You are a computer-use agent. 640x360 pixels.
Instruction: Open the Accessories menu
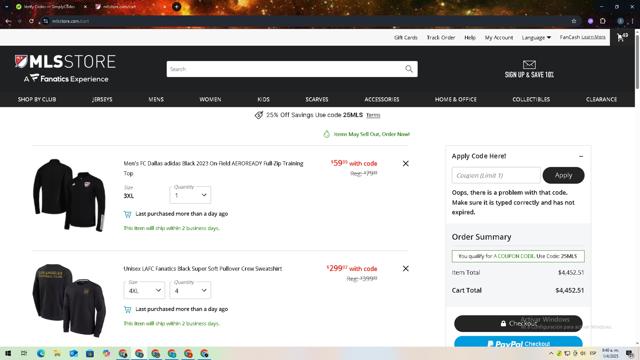tap(382, 99)
